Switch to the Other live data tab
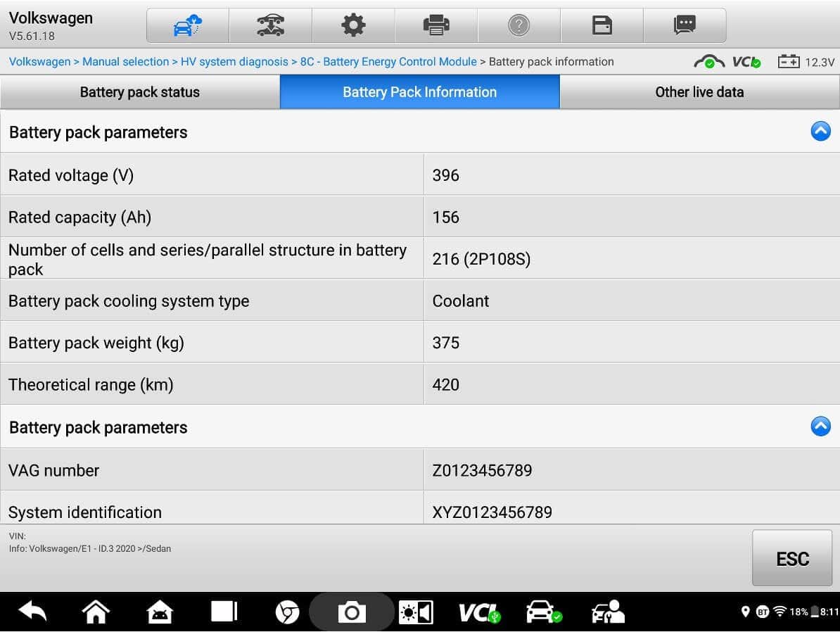 click(699, 92)
